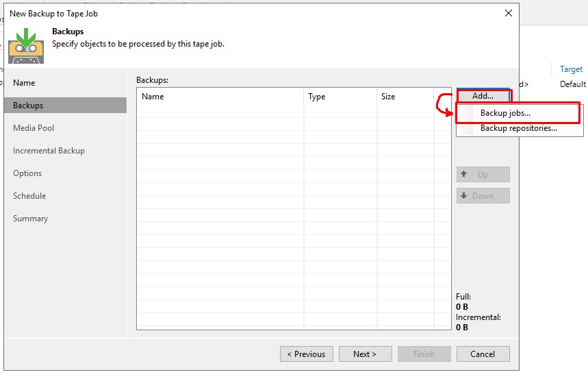Proceed with the Next button
The image size is (588, 381).
click(x=365, y=354)
